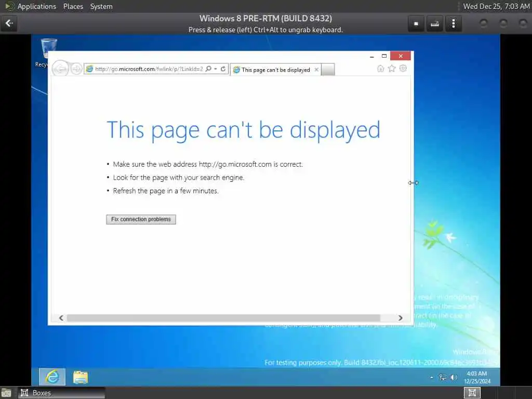The image size is (532, 399).
Task: Click the volume speaker tray icon
Action: 454,377
